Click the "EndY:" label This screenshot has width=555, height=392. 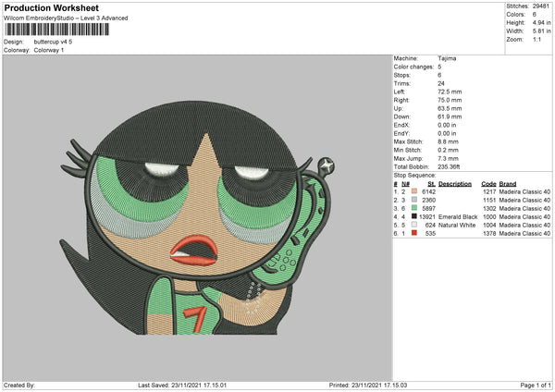click(x=401, y=133)
